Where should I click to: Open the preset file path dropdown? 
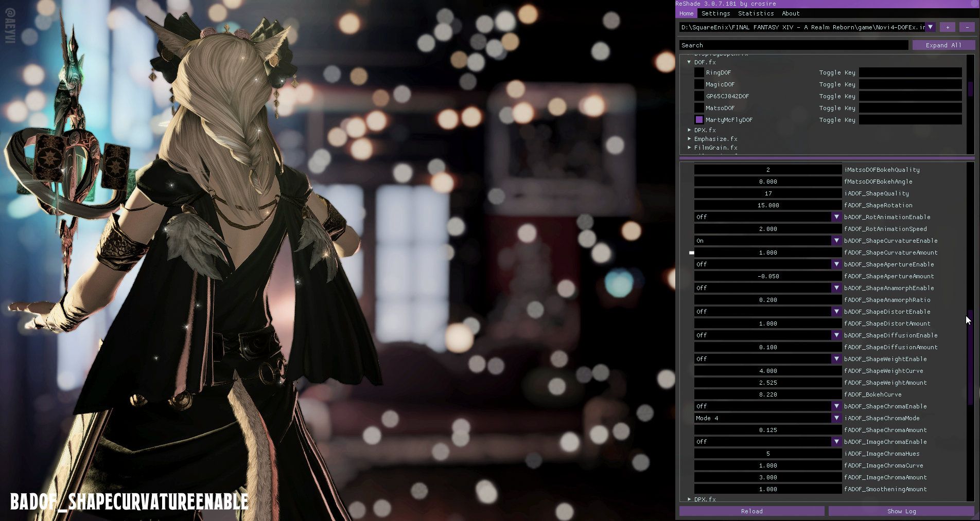930,27
